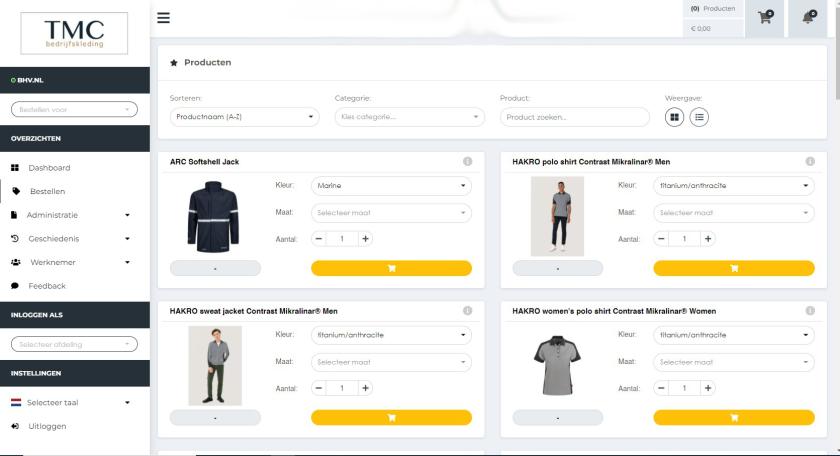Switch to grid view display
The width and height of the screenshot is (840, 456).
click(x=674, y=117)
